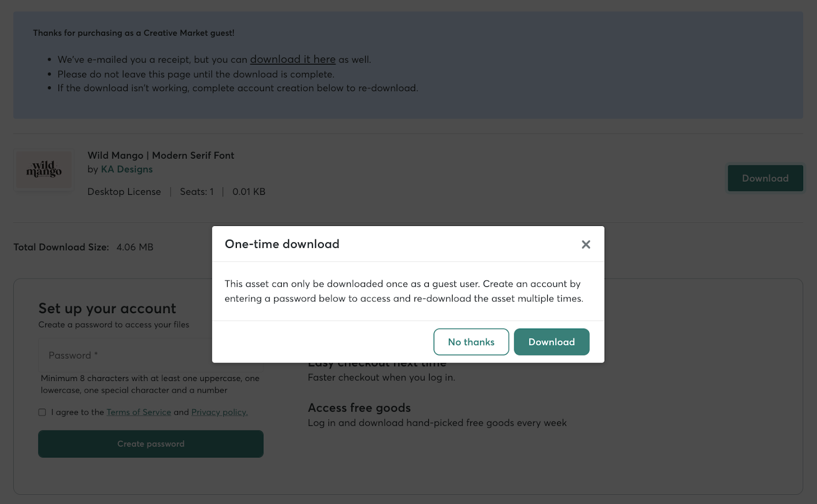Click Download in the One-time download dialog

point(551,342)
